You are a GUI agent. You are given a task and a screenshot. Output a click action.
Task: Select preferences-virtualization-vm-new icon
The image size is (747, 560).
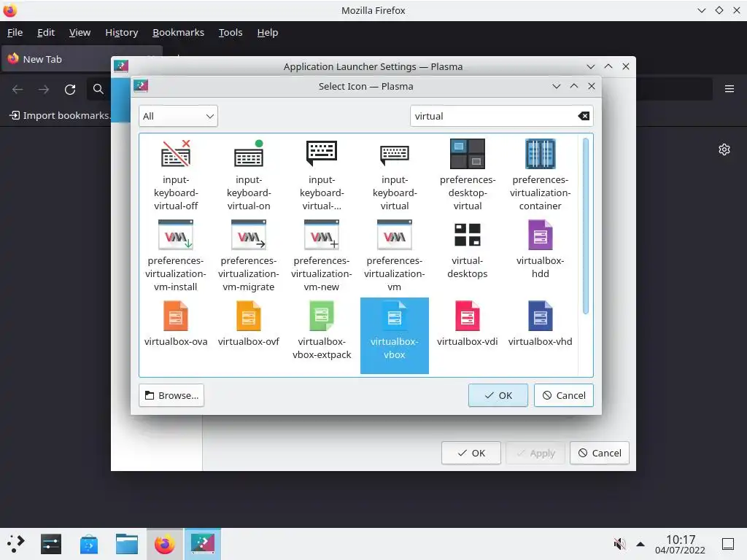tap(322, 255)
